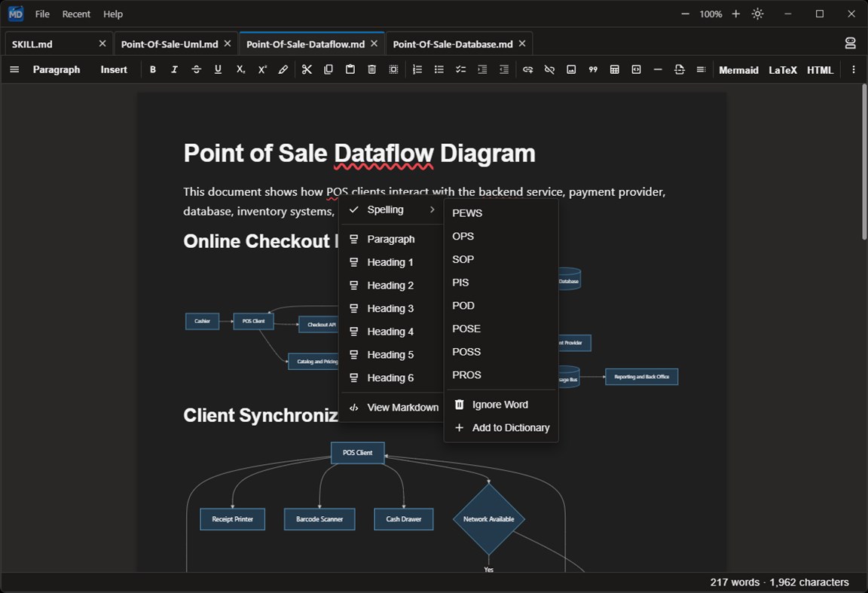
Task: Click the zoom in plus button
Action: 735,14
